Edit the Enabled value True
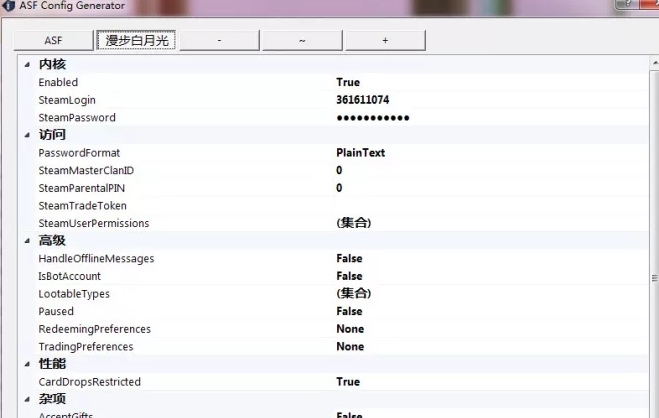Viewport: 659px width, 418px height. point(348,82)
